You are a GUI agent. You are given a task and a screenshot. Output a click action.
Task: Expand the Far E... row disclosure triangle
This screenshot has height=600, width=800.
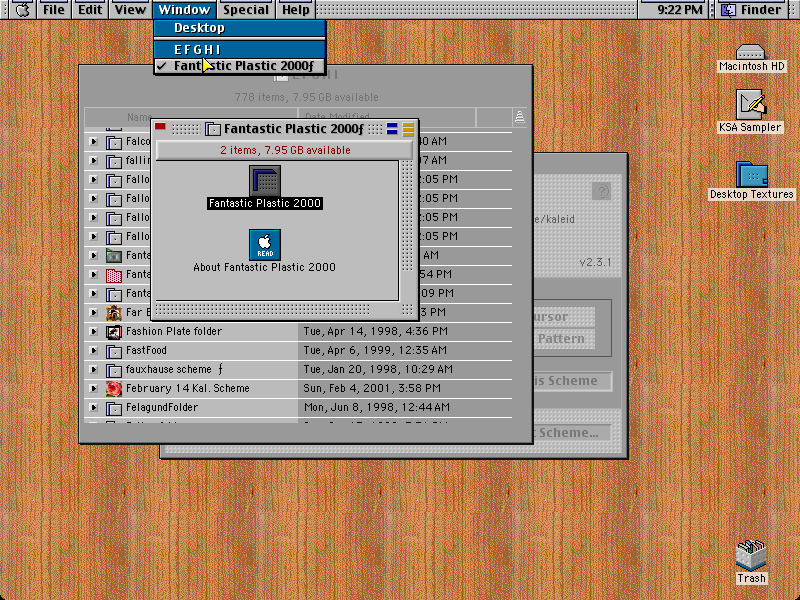click(93, 312)
